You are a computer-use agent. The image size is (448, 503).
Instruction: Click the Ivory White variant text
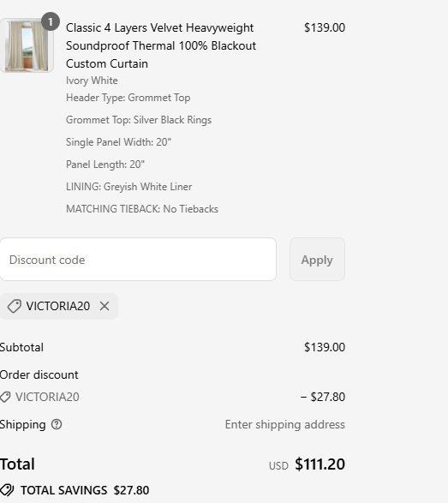[x=92, y=81]
